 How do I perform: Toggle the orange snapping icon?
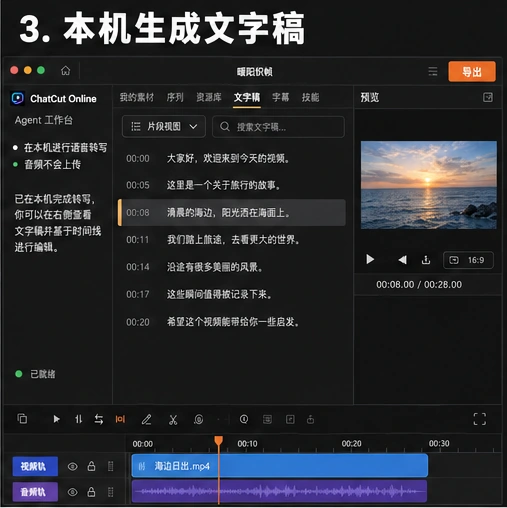tap(120, 419)
